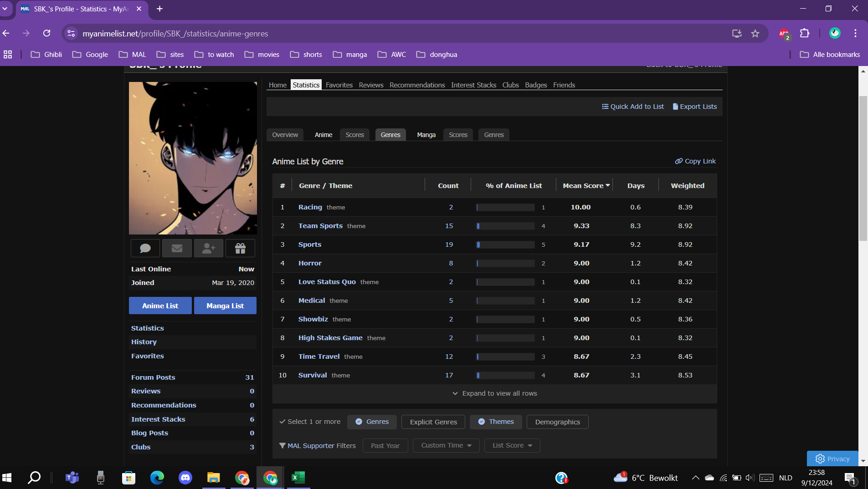
Task: Switch to the Favorites profile tab
Action: tap(339, 85)
